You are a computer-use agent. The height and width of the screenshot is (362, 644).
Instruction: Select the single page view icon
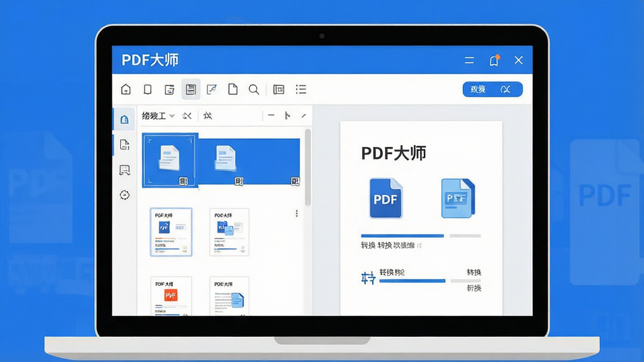click(x=147, y=89)
